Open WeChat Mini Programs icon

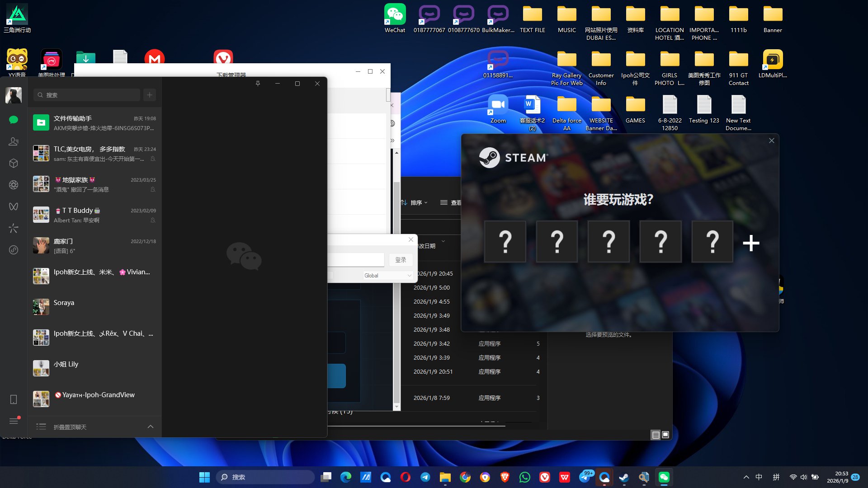click(x=14, y=250)
